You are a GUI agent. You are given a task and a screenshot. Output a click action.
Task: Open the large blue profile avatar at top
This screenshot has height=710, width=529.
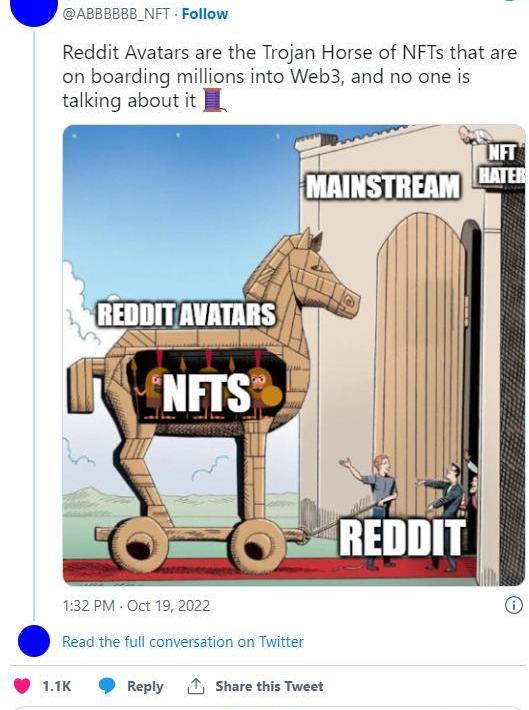click(x=34, y=10)
